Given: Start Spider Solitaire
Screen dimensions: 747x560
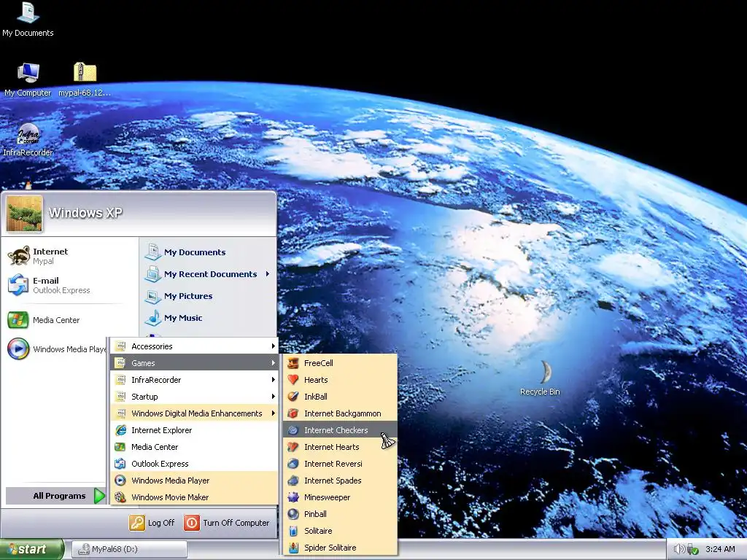Looking at the screenshot, I should [340, 547].
